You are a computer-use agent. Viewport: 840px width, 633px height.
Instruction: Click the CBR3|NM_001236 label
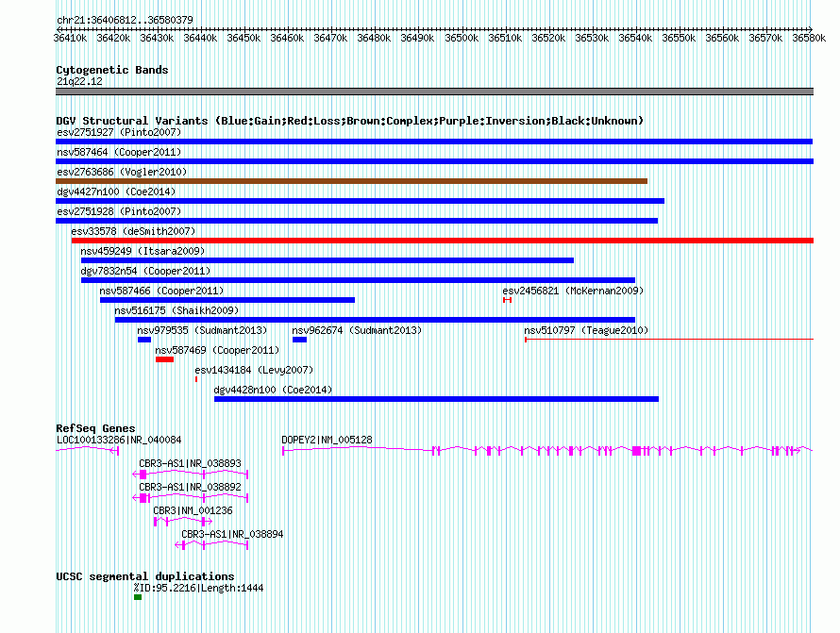[x=193, y=510]
